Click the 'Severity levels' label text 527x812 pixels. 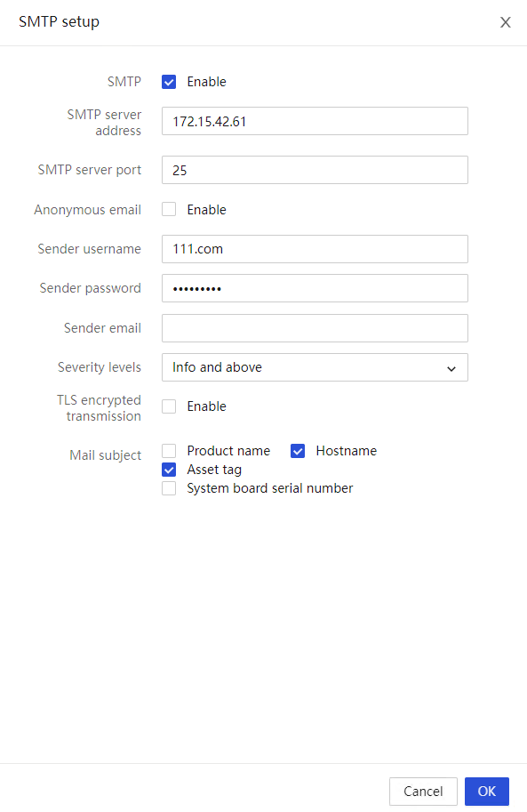[x=100, y=367]
